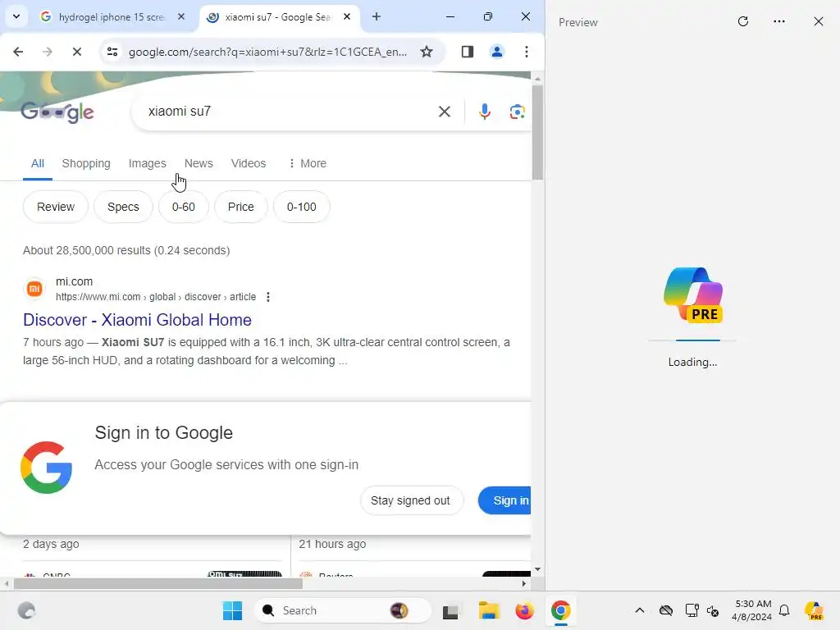
Task: Filter by 0-100 chip
Action: tap(302, 207)
